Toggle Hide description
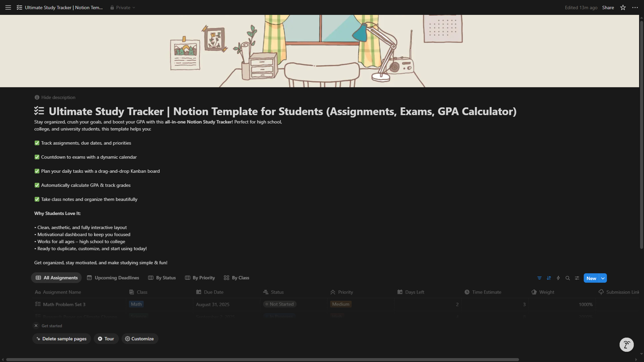The height and width of the screenshot is (362, 644). tap(55, 97)
